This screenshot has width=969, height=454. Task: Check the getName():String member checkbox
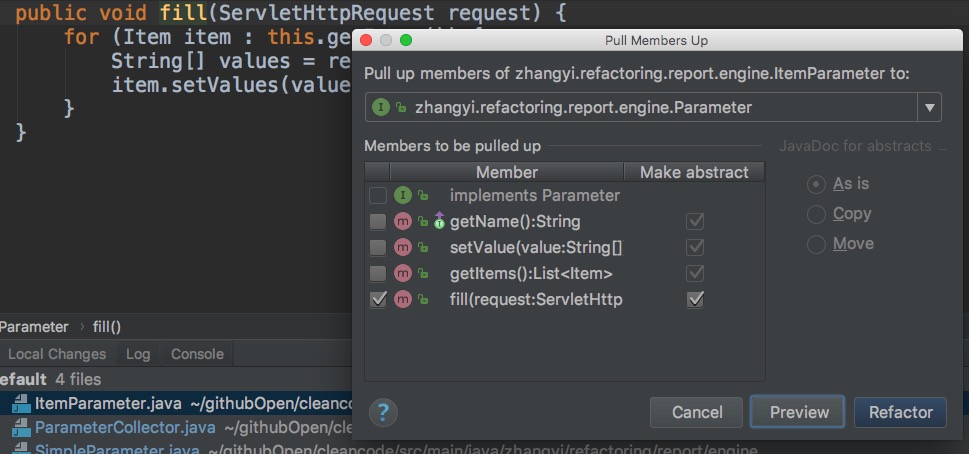click(x=378, y=221)
